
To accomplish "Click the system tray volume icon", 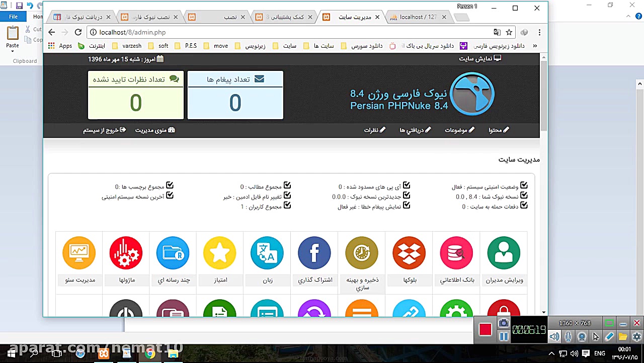I will [574, 353].
